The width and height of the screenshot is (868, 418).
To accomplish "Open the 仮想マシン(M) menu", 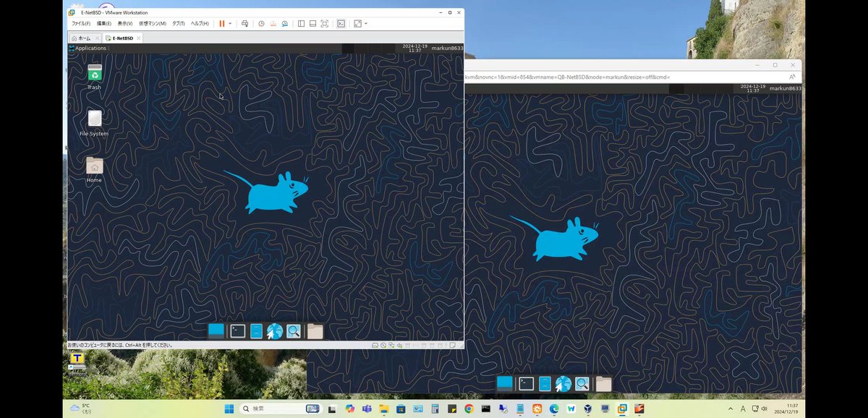I will pyautogui.click(x=153, y=23).
